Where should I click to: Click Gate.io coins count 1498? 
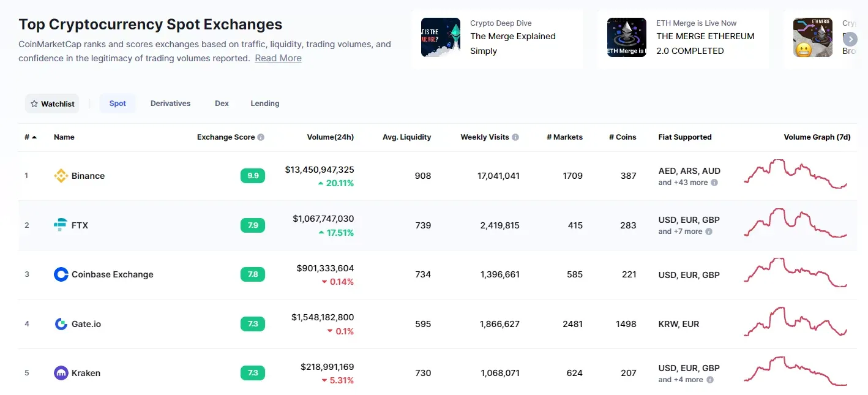click(x=626, y=324)
